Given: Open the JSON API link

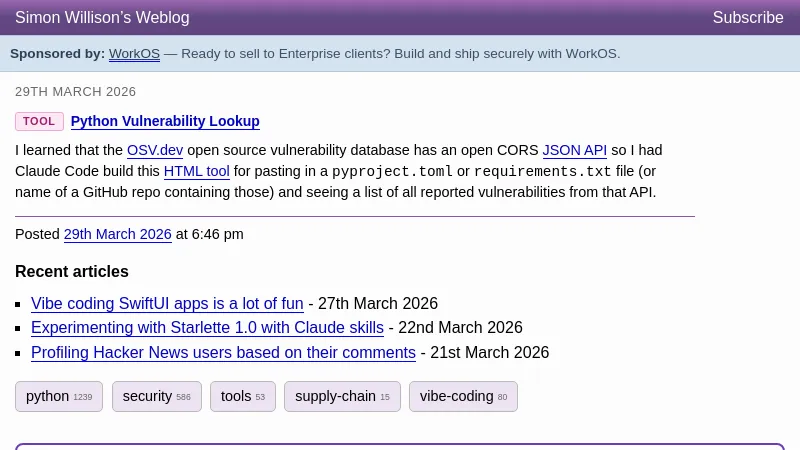Looking at the screenshot, I should 574,151.
